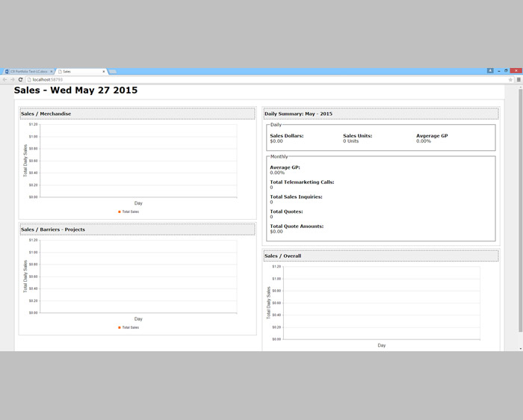Close the Chrome window
Viewport: 523px width, 420px height.
516,71
